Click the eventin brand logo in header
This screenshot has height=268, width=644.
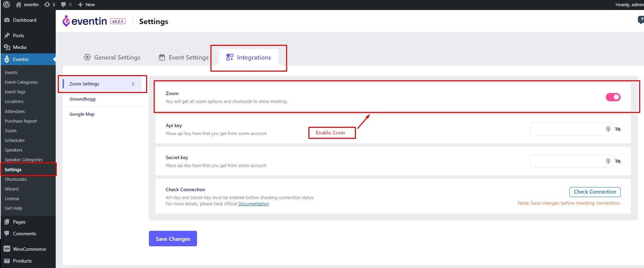coord(85,21)
